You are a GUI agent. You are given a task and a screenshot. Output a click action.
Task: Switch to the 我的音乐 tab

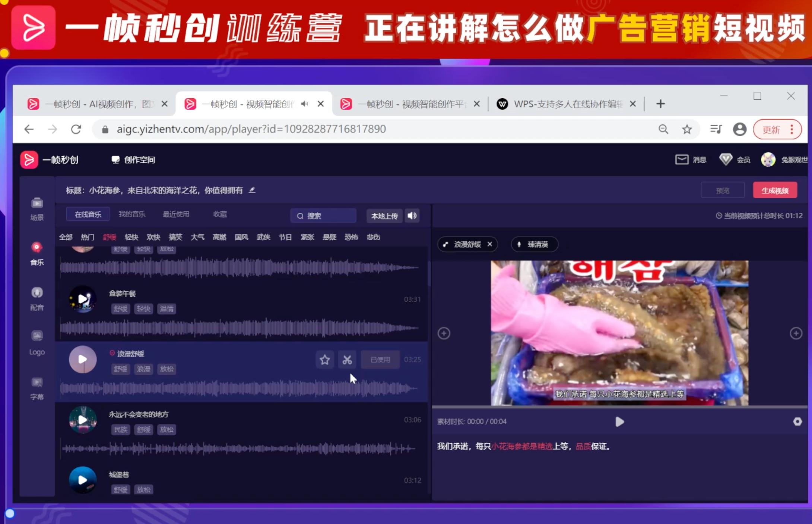point(132,214)
